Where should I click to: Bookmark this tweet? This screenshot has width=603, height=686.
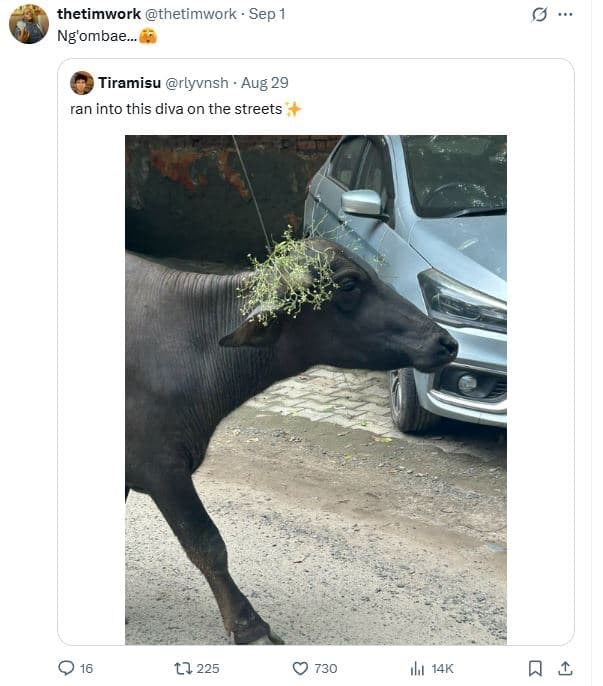point(536,668)
